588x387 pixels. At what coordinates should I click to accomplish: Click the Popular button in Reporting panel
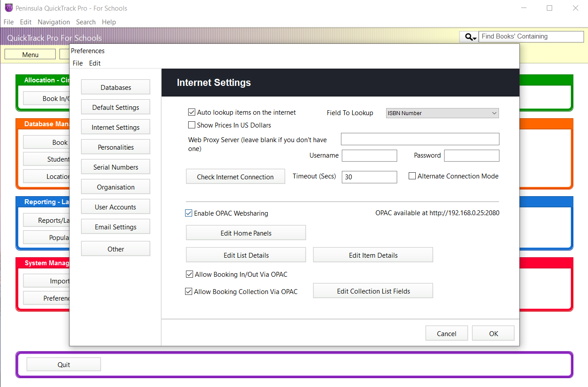(46, 237)
